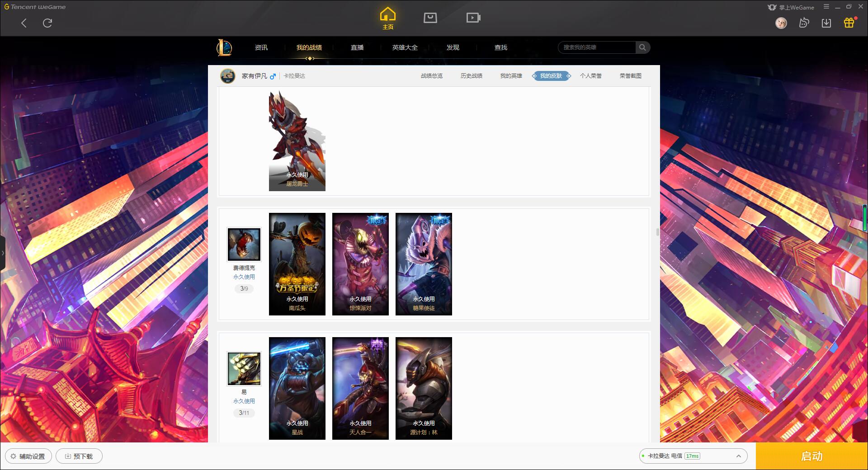This screenshot has height=470, width=868.
Task: Click the 易 champion icon
Action: tap(244, 369)
